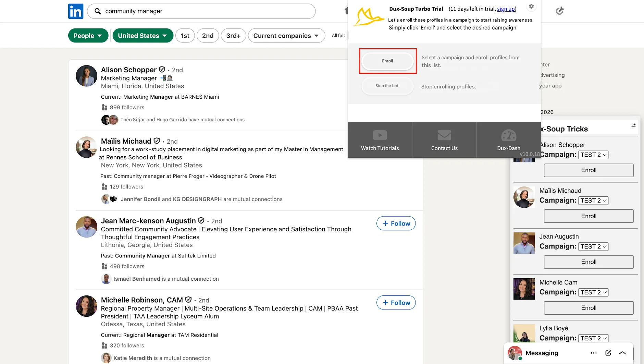The image size is (644, 364).
Task: Open Michelle Robinson, CAM name link
Action: coord(142,300)
